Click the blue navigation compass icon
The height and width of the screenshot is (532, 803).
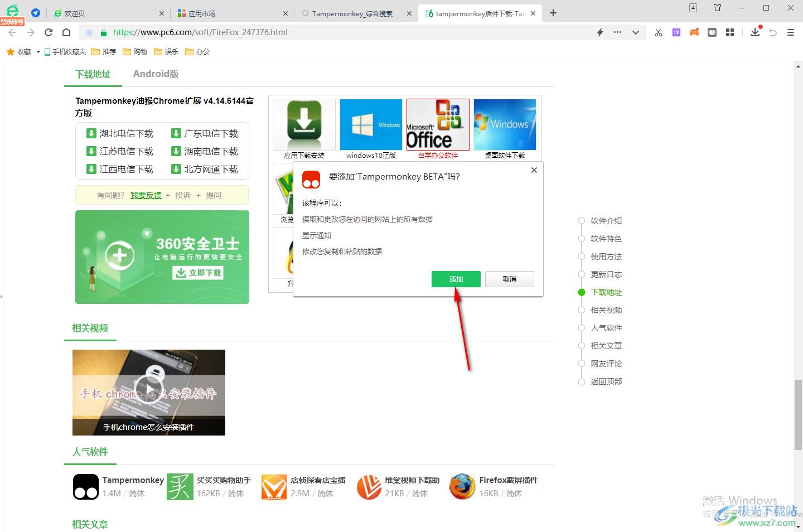pyautogui.click(x=36, y=13)
